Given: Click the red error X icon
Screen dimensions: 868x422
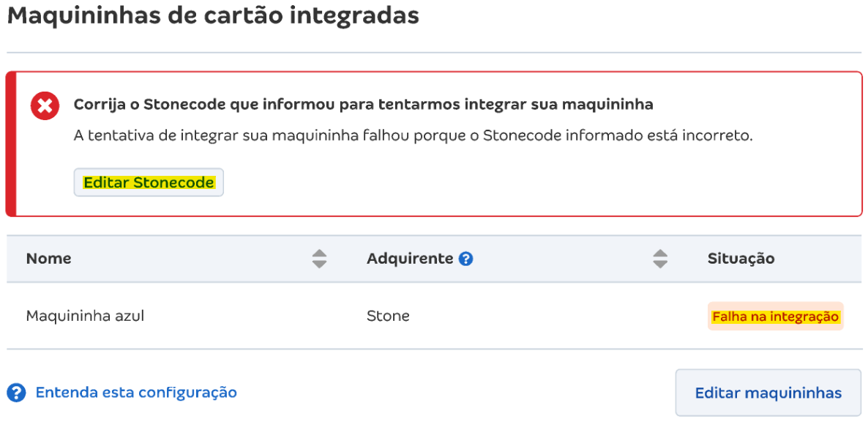Looking at the screenshot, I should [x=44, y=105].
